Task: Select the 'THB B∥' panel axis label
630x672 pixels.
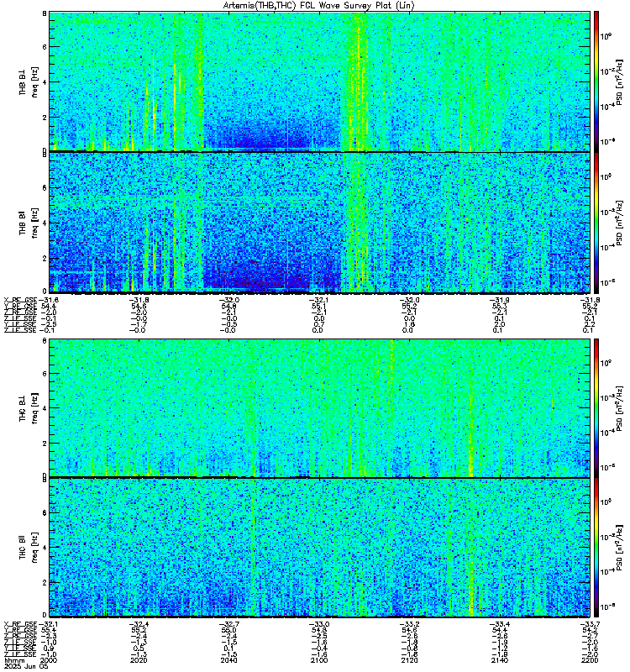Action: (23, 223)
